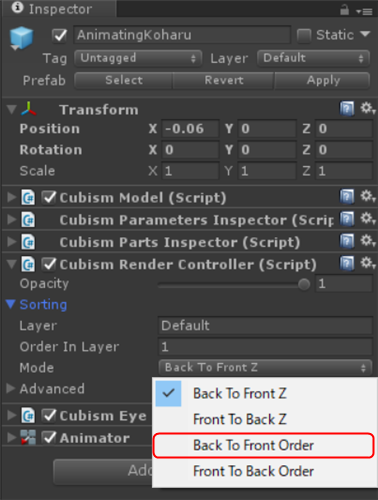Open the Tag dropdown showing Untagged
Image resolution: width=378 pixels, height=500 pixels.
tap(138, 58)
